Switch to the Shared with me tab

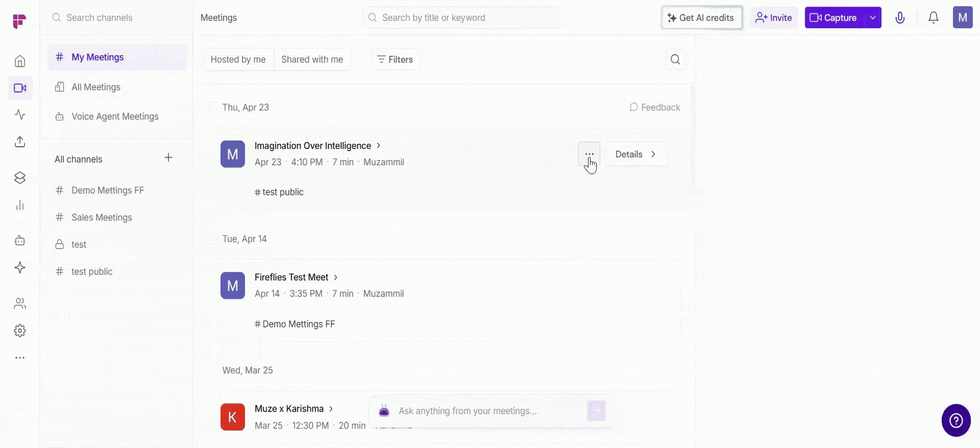click(312, 60)
